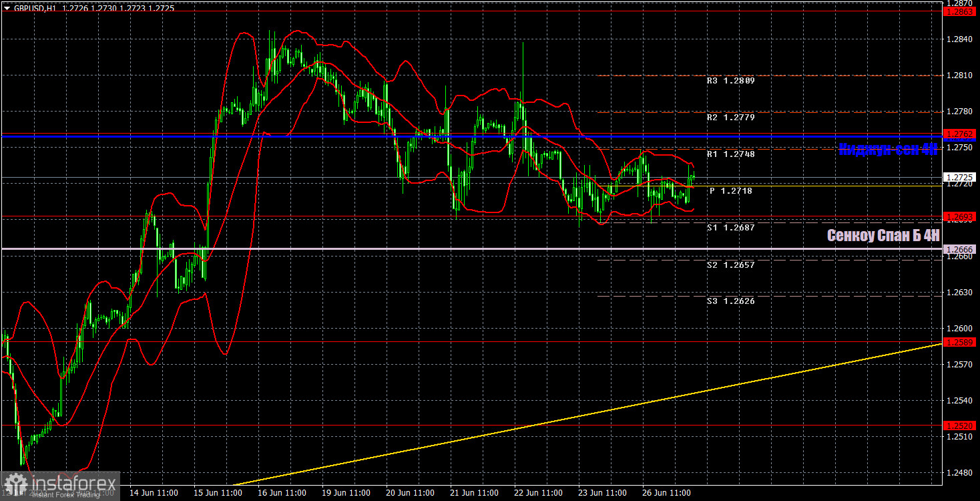Click the current price tag 1.2725
The height and width of the screenshot is (501, 980).
click(x=960, y=178)
